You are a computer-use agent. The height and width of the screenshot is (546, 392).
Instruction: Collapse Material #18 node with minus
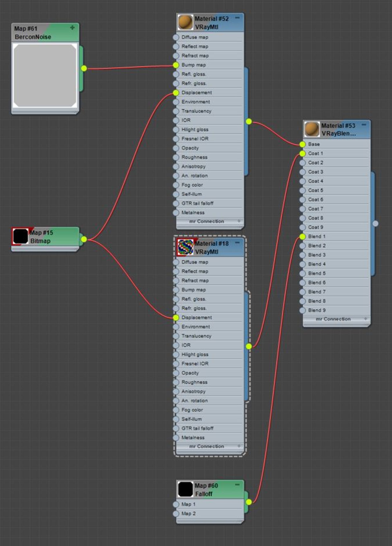(237, 243)
